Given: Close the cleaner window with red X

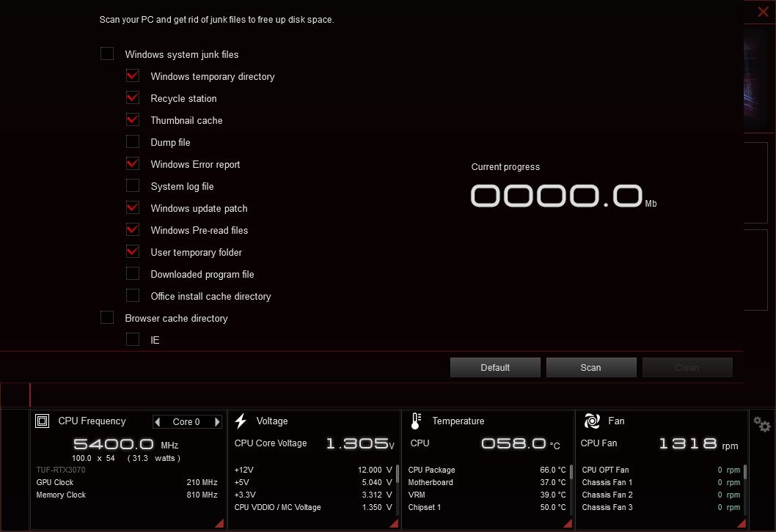Looking at the screenshot, I should click(763, 12).
